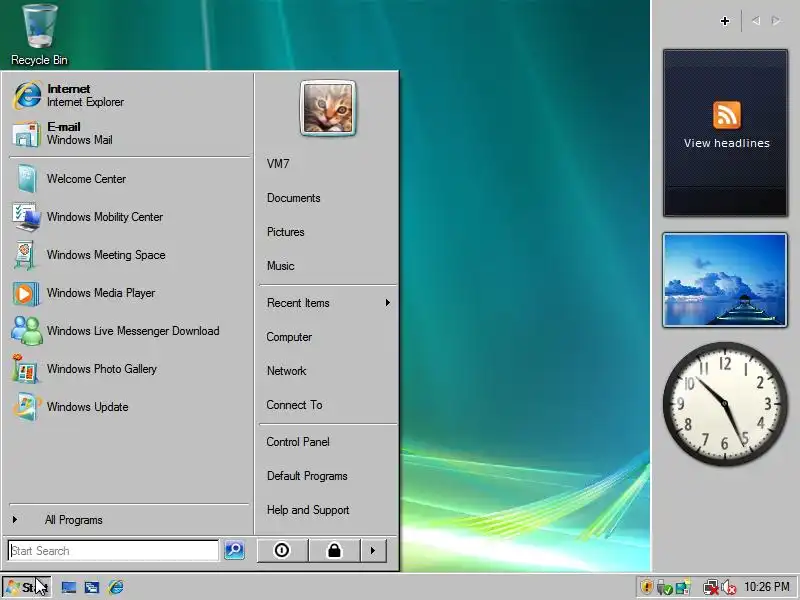The height and width of the screenshot is (600, 800).
Task: Open network status tray icon
Action: [x=710, y=588]
